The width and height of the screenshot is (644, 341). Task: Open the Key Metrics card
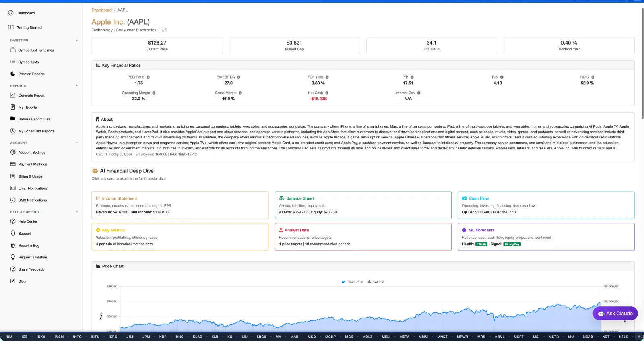[x=180, y=237]
